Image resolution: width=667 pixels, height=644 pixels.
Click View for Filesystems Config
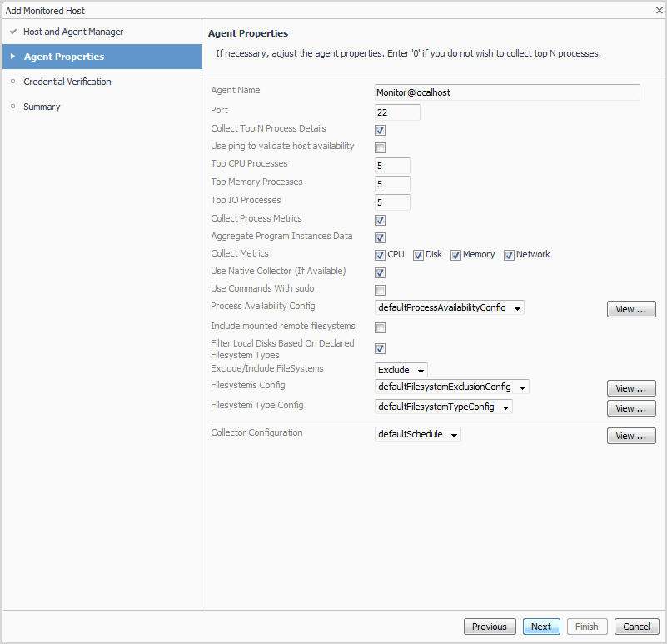tap(631, 388)
